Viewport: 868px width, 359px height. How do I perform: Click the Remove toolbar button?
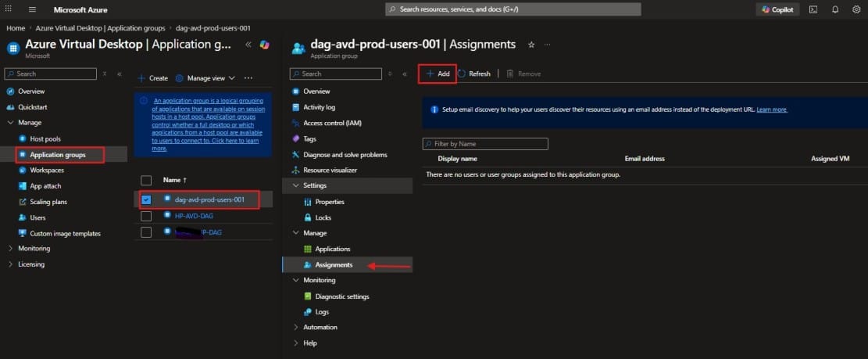[523, 74]
